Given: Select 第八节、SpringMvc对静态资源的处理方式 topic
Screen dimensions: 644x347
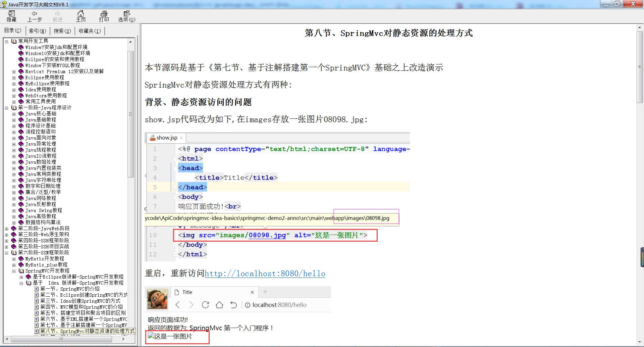Looking at the screenshot, I should click(88, 331).
